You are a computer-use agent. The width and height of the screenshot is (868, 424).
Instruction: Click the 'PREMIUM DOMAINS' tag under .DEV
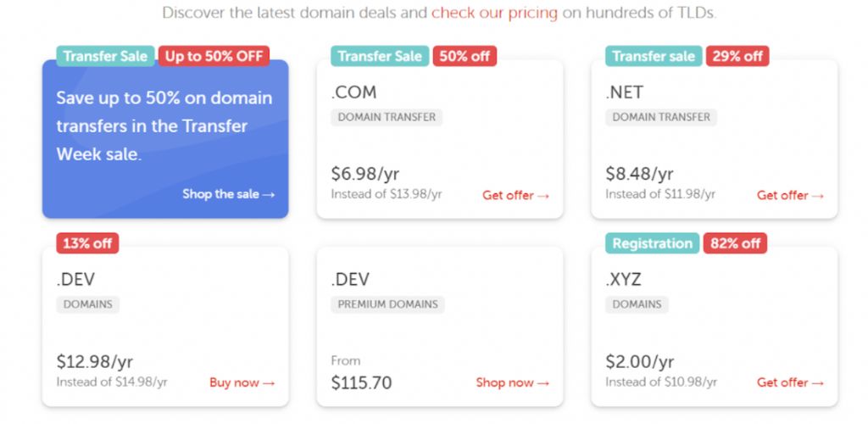[387, 304]
